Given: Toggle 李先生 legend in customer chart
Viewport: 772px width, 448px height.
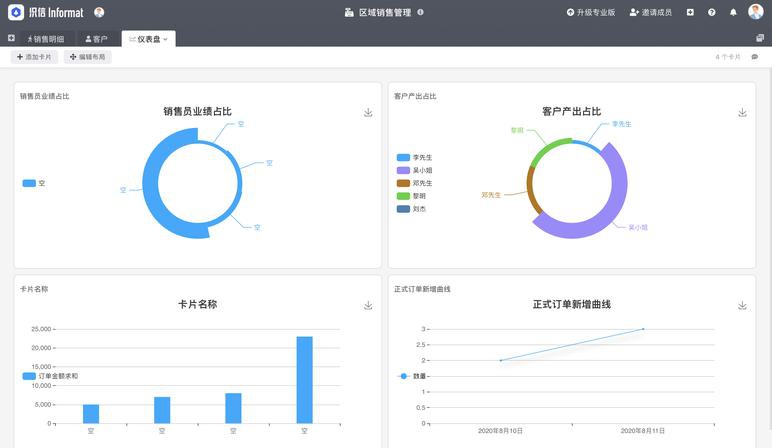Looking at the screenshot, I should (414, 158).
